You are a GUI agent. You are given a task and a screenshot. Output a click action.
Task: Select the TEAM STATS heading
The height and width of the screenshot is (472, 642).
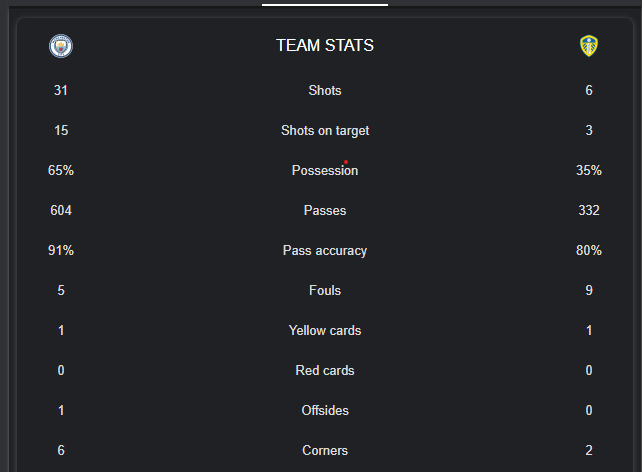pos(325,45)
